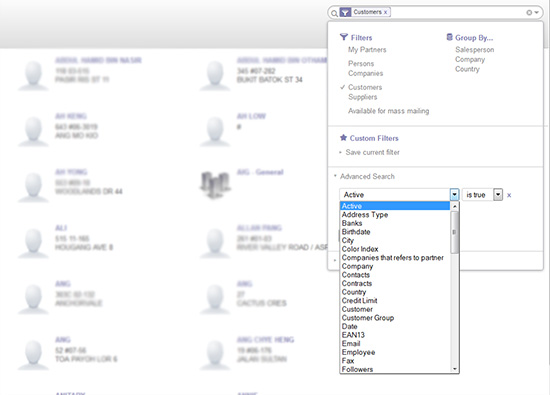Screen dimensions: 550x395
Task: Group records by Country
Action: (x=467, y=69)
